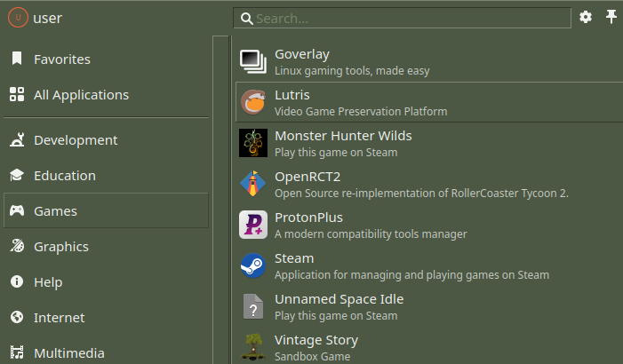Click the OpenRCT2 lighthouse icon
This screenshot has width=623, height=364.
point(253,184)
